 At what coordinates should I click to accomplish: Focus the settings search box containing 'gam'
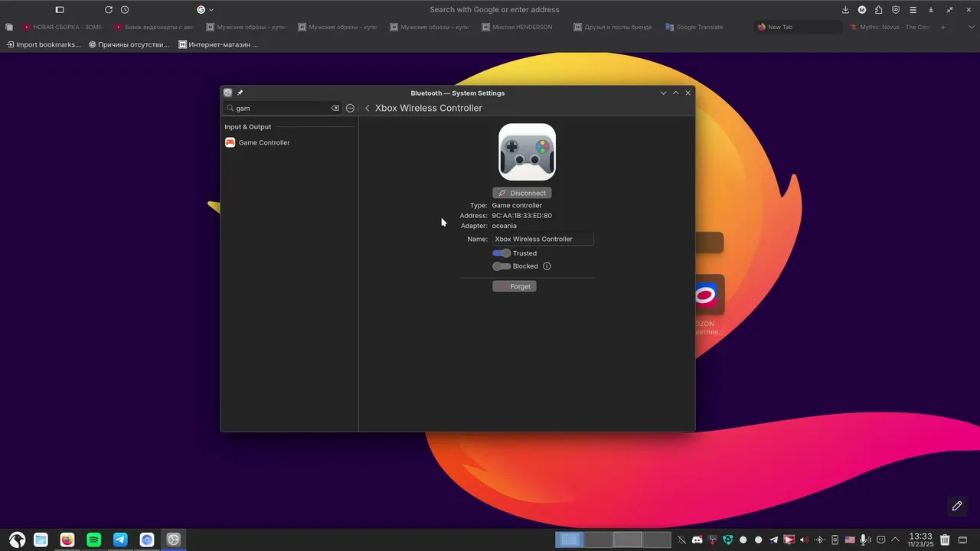click(x=282, y=108)
